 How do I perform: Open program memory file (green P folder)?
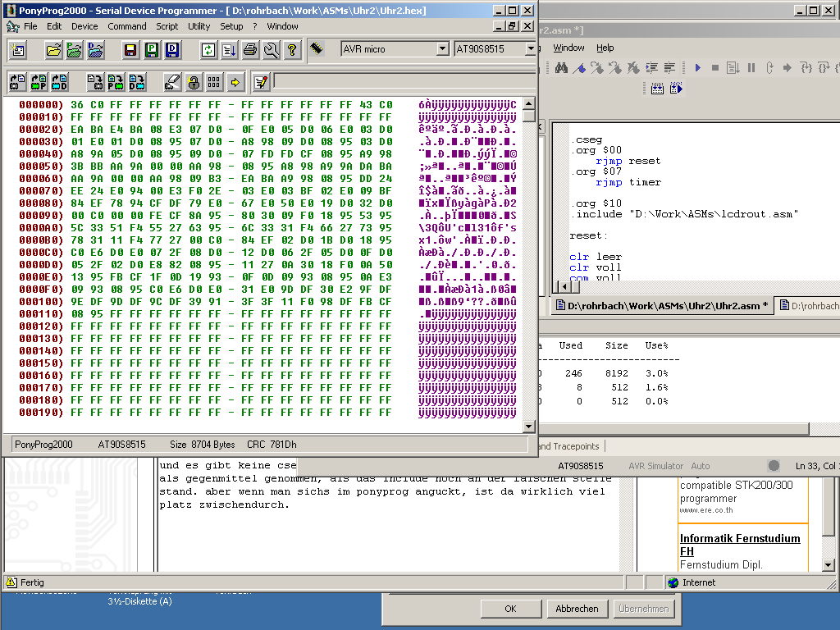[x=75, y=50]
